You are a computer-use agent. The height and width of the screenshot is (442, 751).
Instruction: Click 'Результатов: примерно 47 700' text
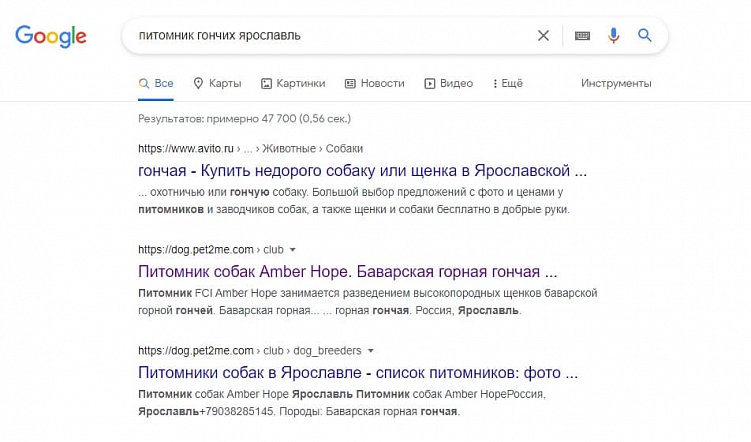[244, 119]
